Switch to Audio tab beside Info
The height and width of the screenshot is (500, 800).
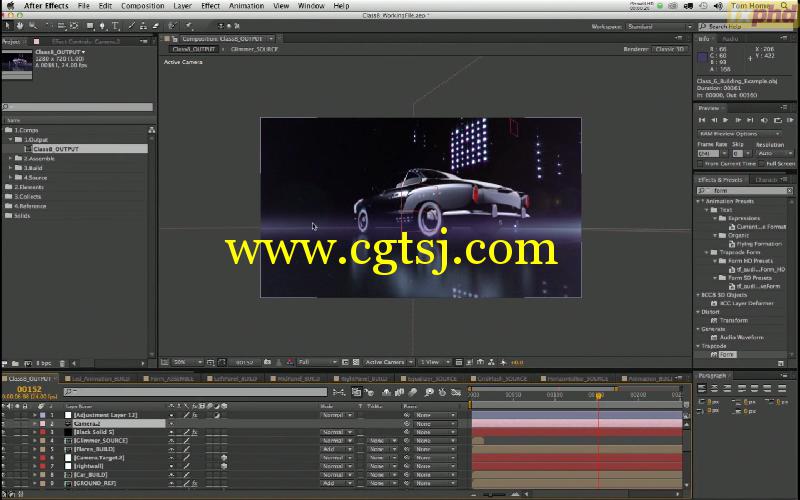(x=730, y=39)
